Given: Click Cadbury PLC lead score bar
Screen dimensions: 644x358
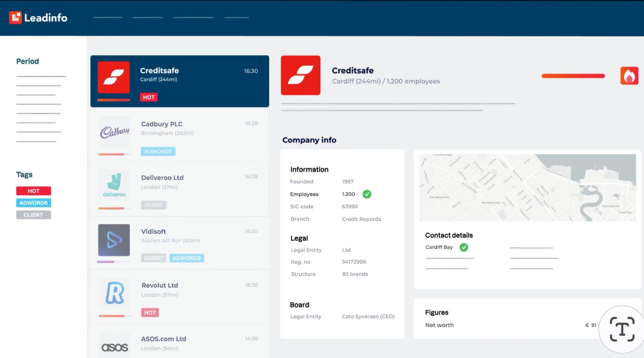Looking at the screenshot, I should coord(114,154).
